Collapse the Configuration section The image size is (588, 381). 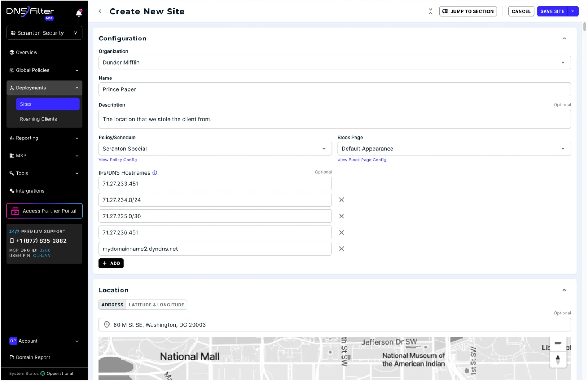pyautogui.click(x=564, y=39)
